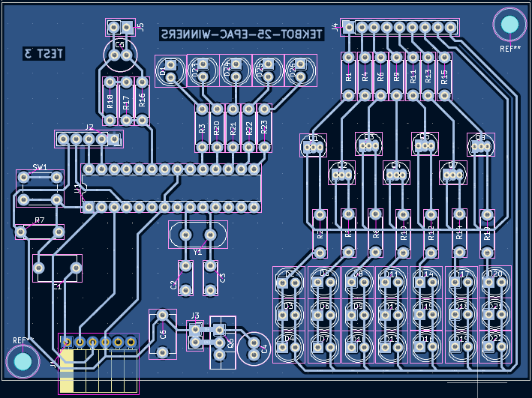532x398 pixels.
Task: Select the J2 pin header
Action: 89,139
